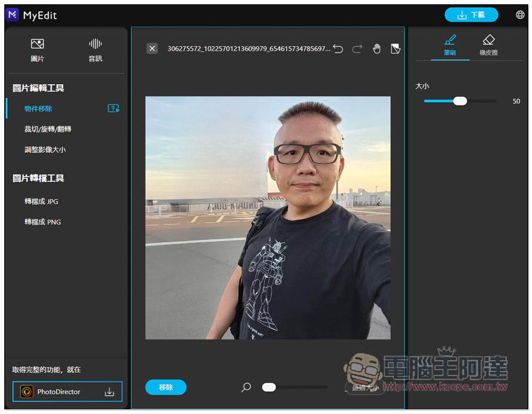Viewport: 532px width, 414px height.
Task: Choose 轉檔成 PNG converter
Action: [43, 222]
